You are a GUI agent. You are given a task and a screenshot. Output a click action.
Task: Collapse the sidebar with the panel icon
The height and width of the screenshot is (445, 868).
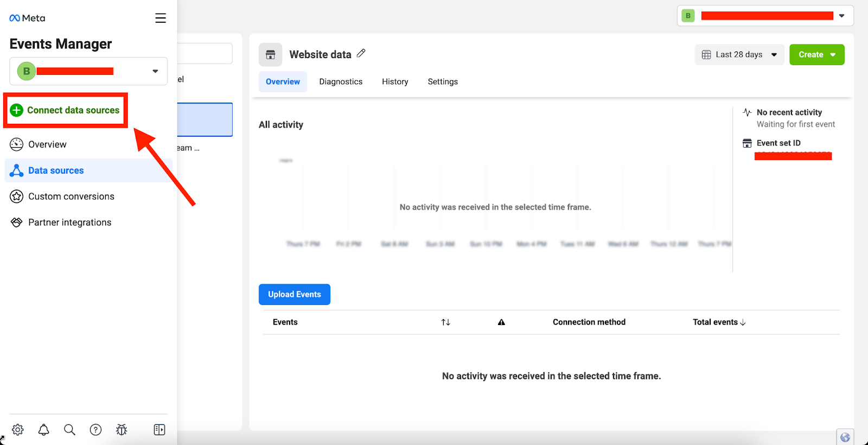pos(159,430)
